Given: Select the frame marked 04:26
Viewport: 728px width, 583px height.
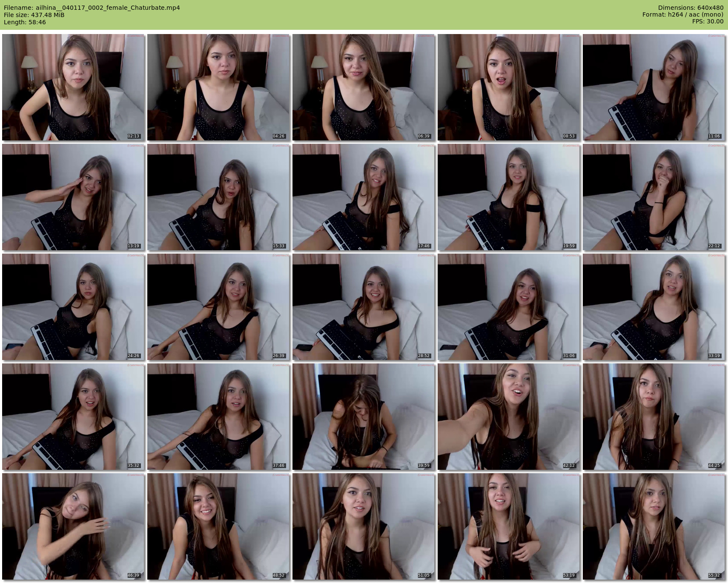Looking at the screenshot, I should (218, 87).
